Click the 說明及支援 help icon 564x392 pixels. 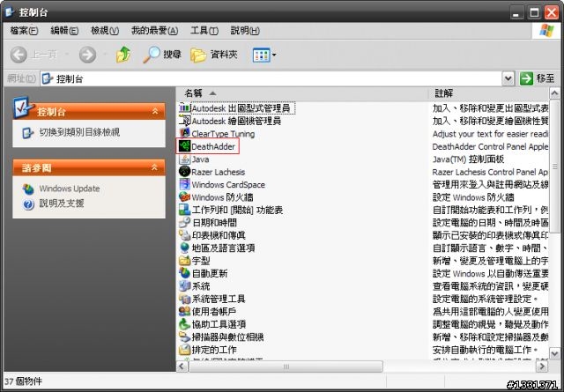(x=28, y=203)
